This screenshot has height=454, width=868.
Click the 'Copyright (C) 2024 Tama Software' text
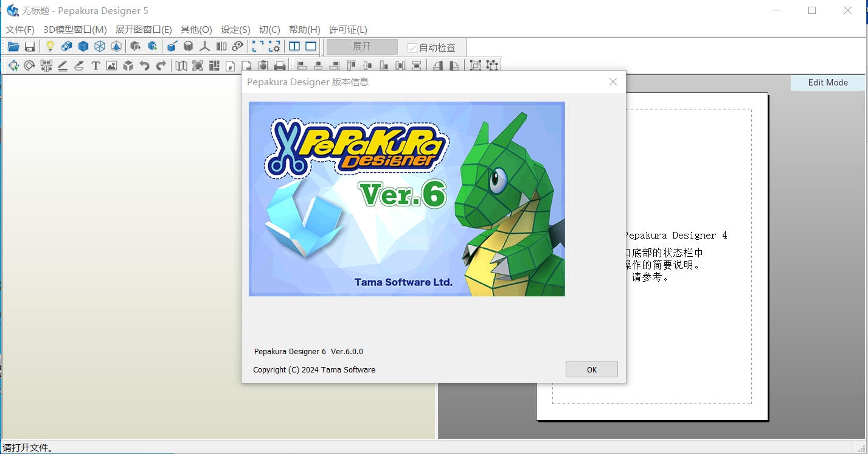[314, 369]
